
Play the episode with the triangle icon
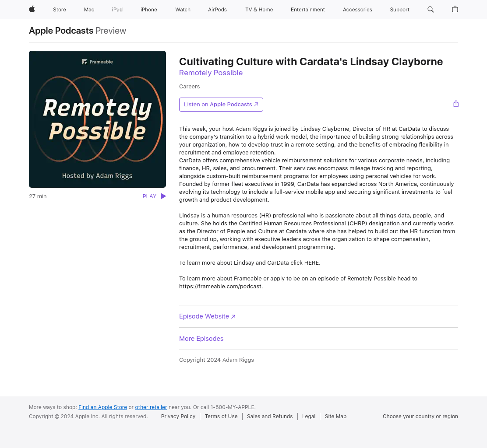point(163,196)
